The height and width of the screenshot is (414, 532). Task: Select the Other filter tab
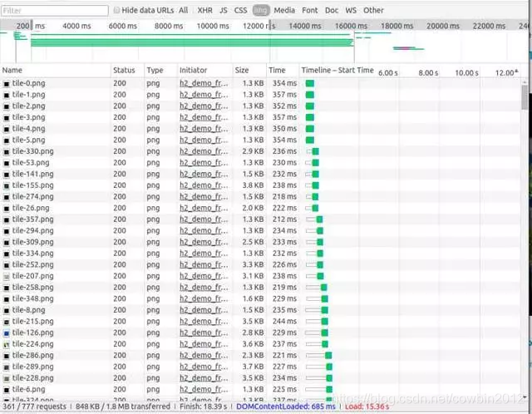[373, 10]
